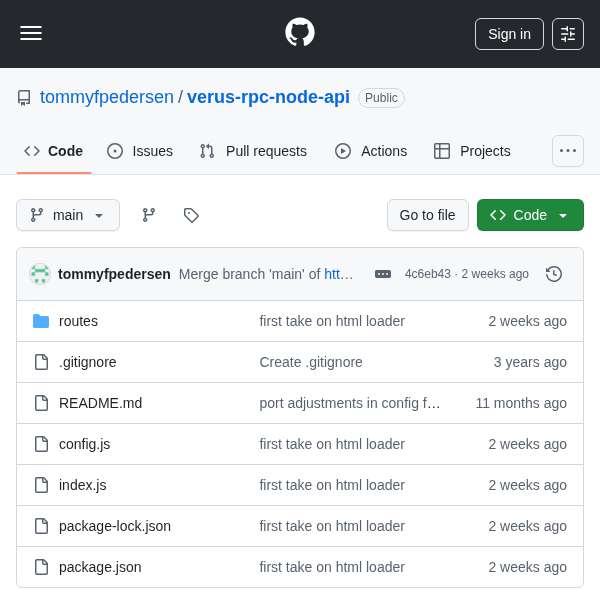
Task: View the repository branches icon
Action: tap(149, 215)
